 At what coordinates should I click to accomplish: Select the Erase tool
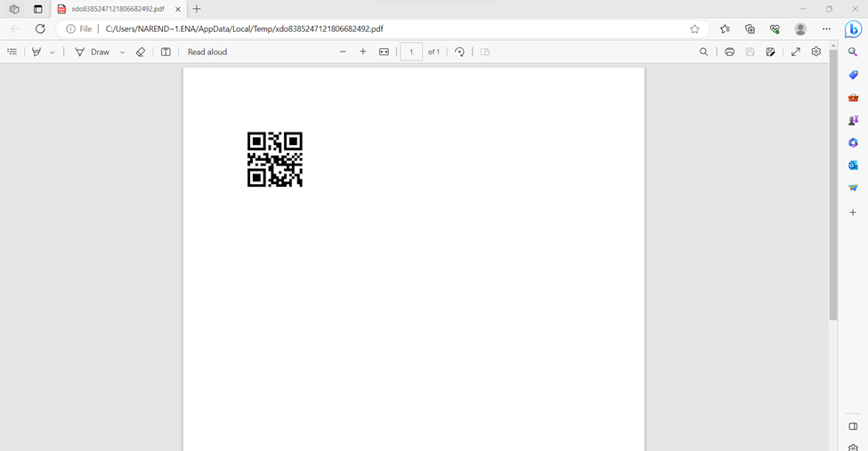141,52
